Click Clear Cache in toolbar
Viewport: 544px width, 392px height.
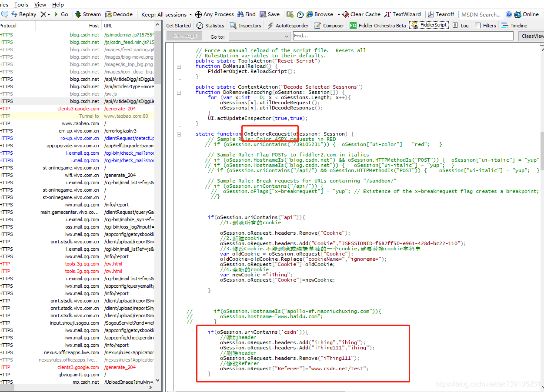pos(361,14)
